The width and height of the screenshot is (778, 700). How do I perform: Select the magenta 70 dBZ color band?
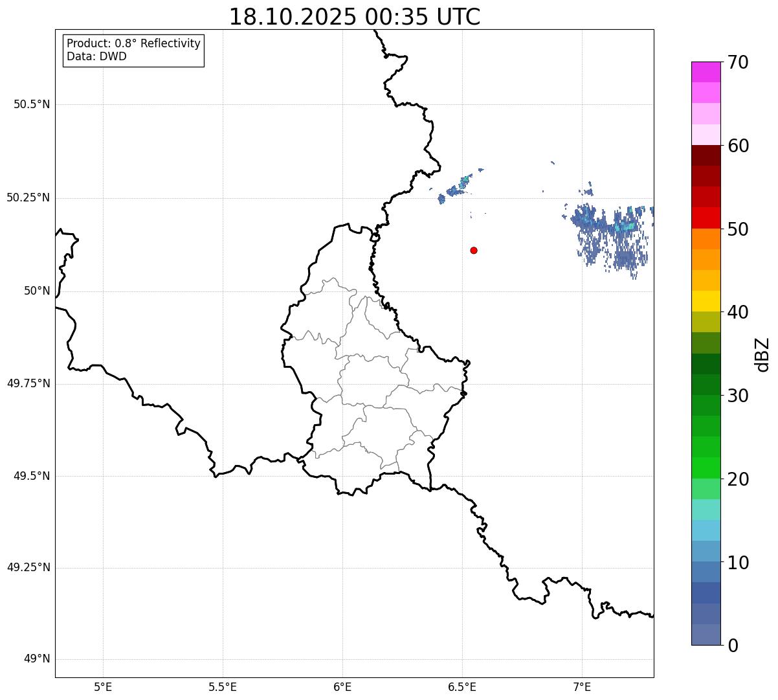pyautogui.click(x=706, y=72)
